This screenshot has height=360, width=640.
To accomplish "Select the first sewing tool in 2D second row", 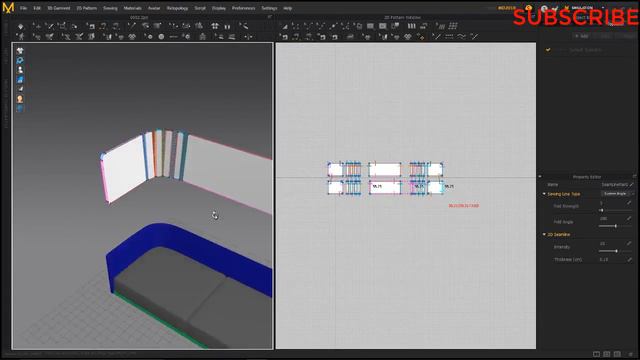I will tap(284, 37).
